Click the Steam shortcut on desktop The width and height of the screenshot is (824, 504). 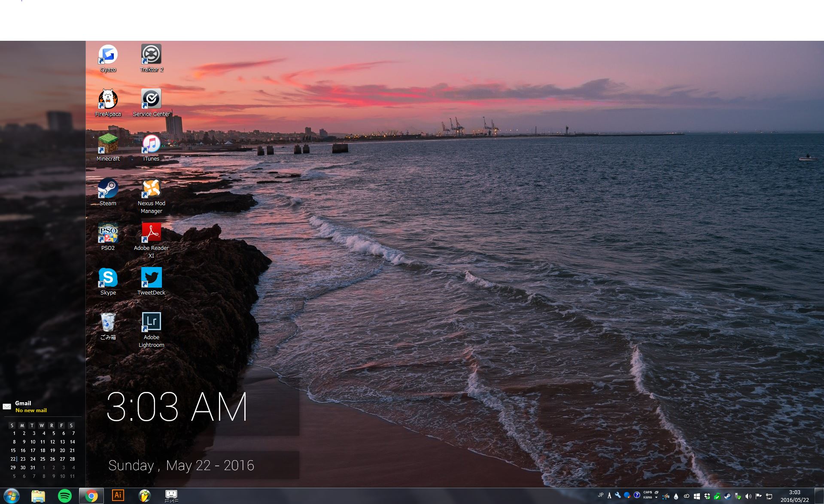click(108, 189)
